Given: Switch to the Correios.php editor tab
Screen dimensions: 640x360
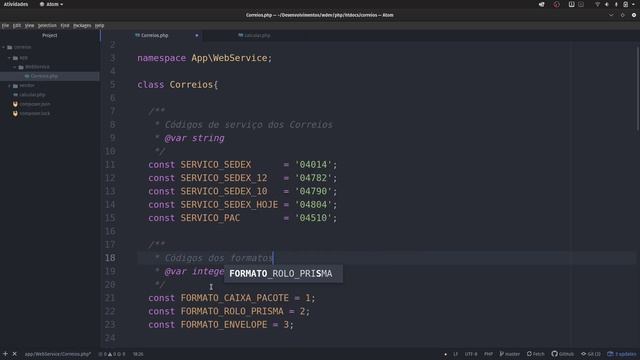Looking at the screenshot, I should [151, 36].
